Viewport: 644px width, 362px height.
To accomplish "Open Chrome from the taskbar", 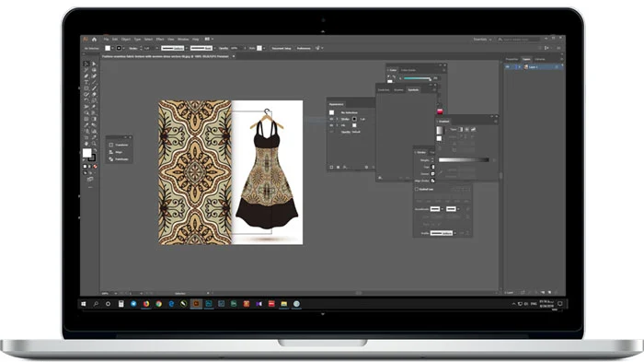I will pyautogui.click(x=158, y=304).
